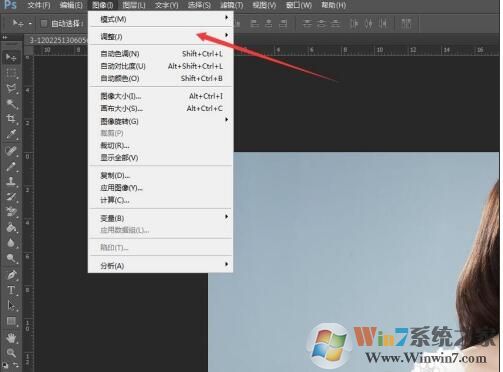Select the Horizontal Type tool
The image size is (503, 372).
click(11, 290)
